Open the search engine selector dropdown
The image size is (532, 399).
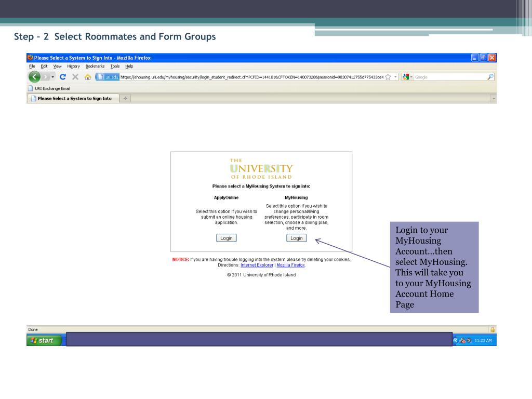tap(407, 77)
